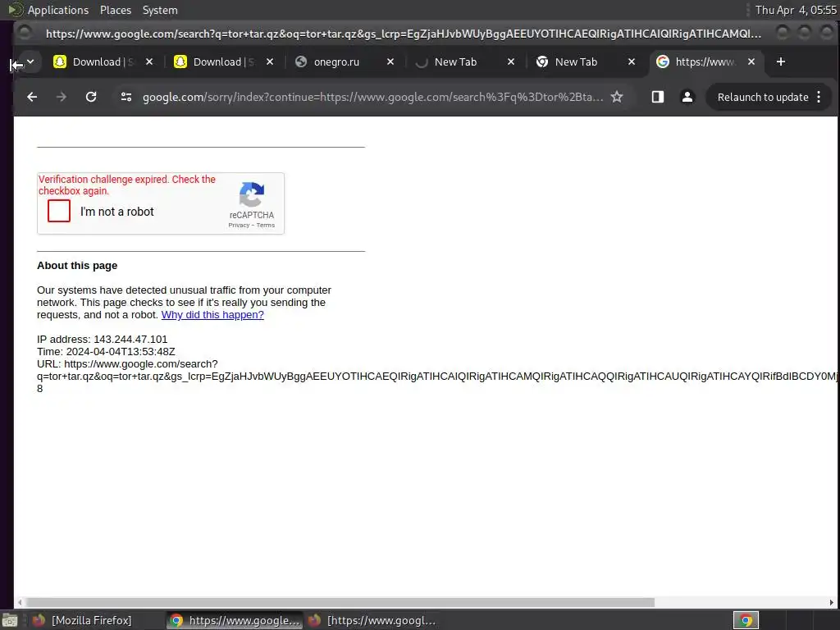Open reCAPTCHA Privacy link
The height and width of the screenshot is (630, 840).
click(x=239, y=225)
